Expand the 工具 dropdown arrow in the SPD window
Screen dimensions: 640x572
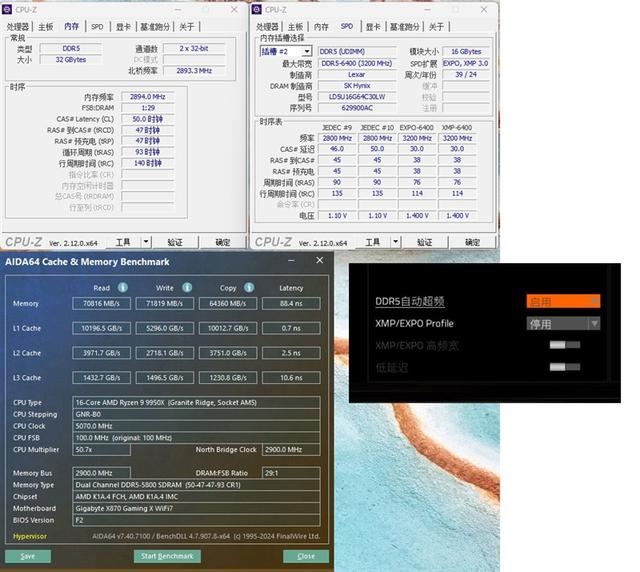click(396, 242)
